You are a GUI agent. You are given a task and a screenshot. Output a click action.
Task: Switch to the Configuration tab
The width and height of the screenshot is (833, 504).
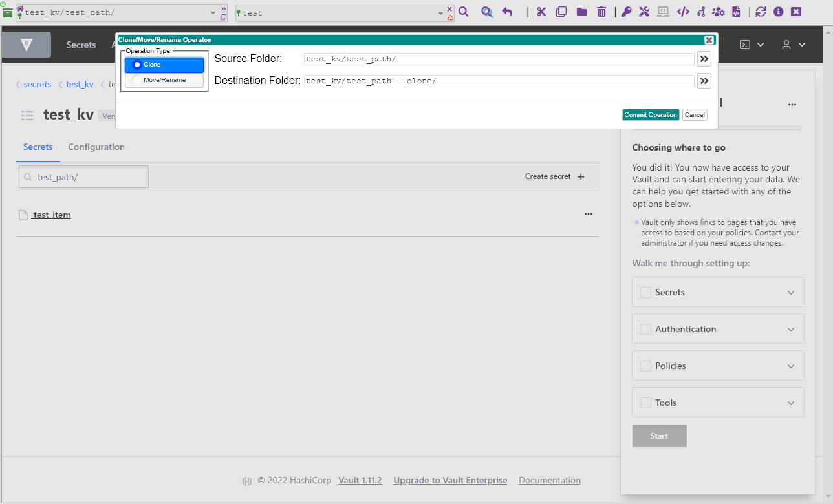pyautogui.click(x=96, y=147)
